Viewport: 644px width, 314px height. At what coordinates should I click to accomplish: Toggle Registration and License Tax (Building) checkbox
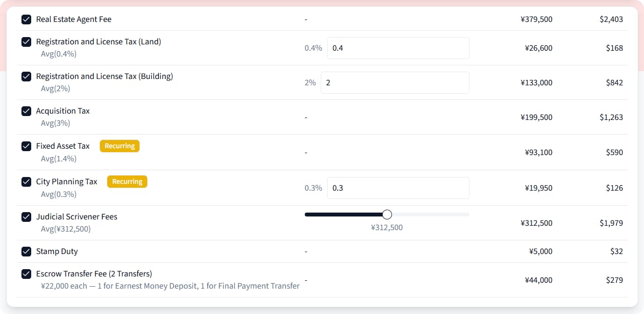(x=26, y=77)
